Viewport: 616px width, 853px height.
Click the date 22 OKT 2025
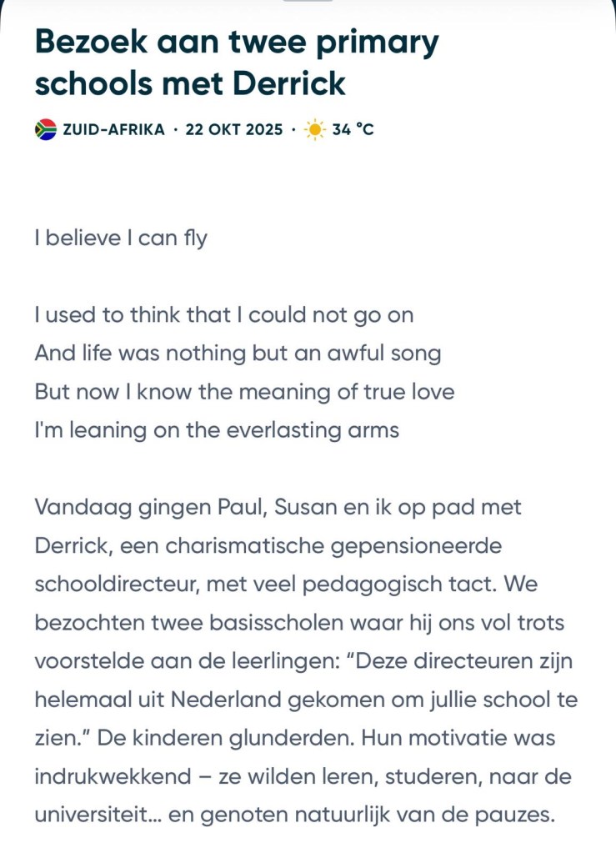(234, 130)
